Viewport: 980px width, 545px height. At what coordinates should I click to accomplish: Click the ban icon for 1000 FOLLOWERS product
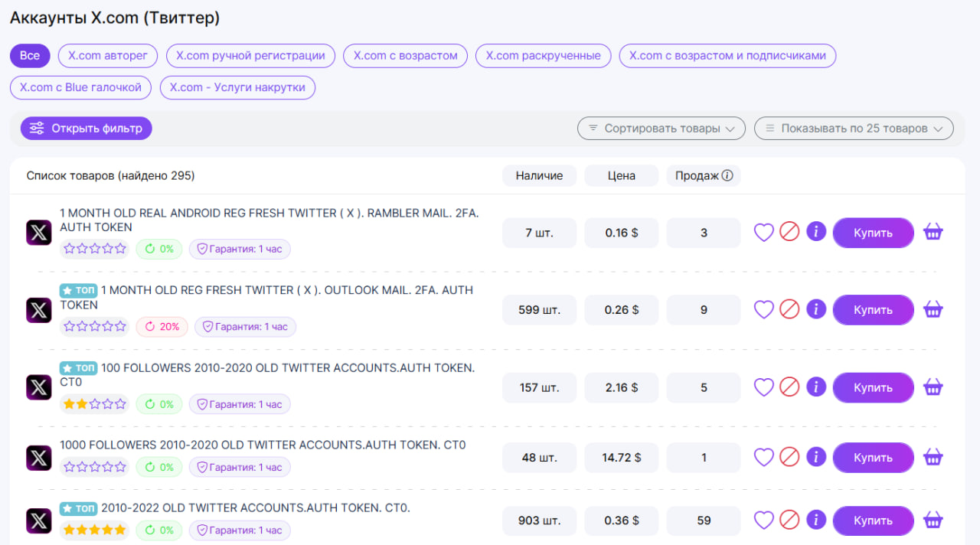[789, 457]
